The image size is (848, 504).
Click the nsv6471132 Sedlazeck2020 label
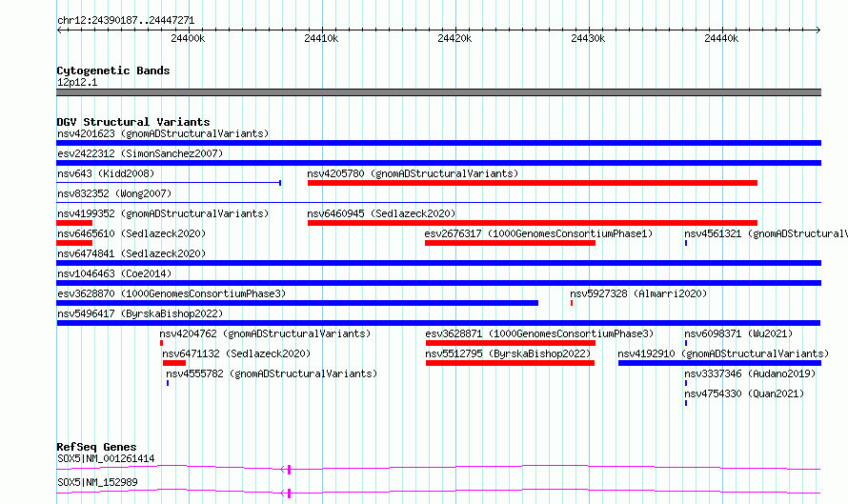(236, 353)
